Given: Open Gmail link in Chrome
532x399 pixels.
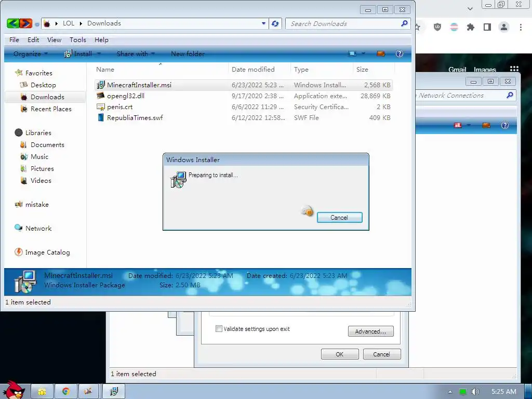Looking at the screenshot, I should 457,70.
